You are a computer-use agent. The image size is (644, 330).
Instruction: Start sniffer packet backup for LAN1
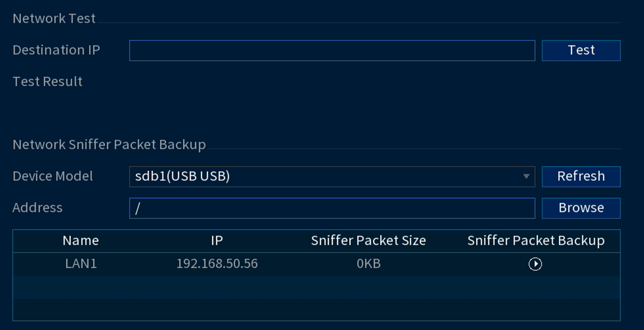535,264
